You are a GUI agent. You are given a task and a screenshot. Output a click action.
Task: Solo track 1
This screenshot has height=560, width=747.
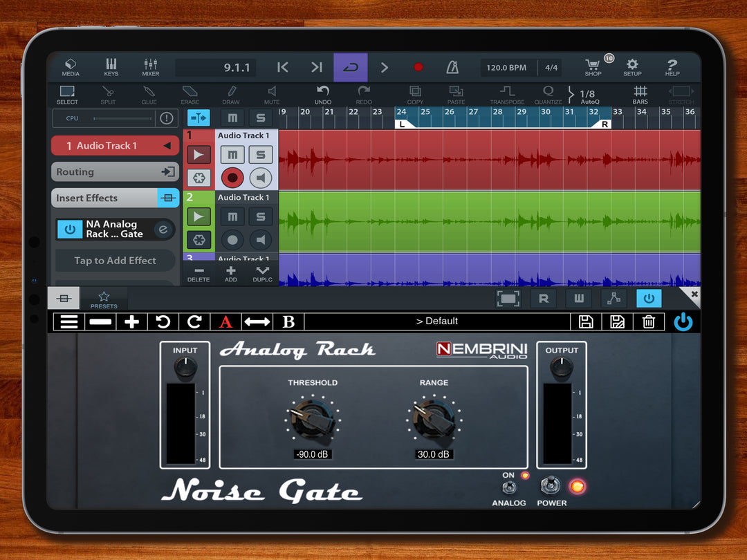coord(261,155)
